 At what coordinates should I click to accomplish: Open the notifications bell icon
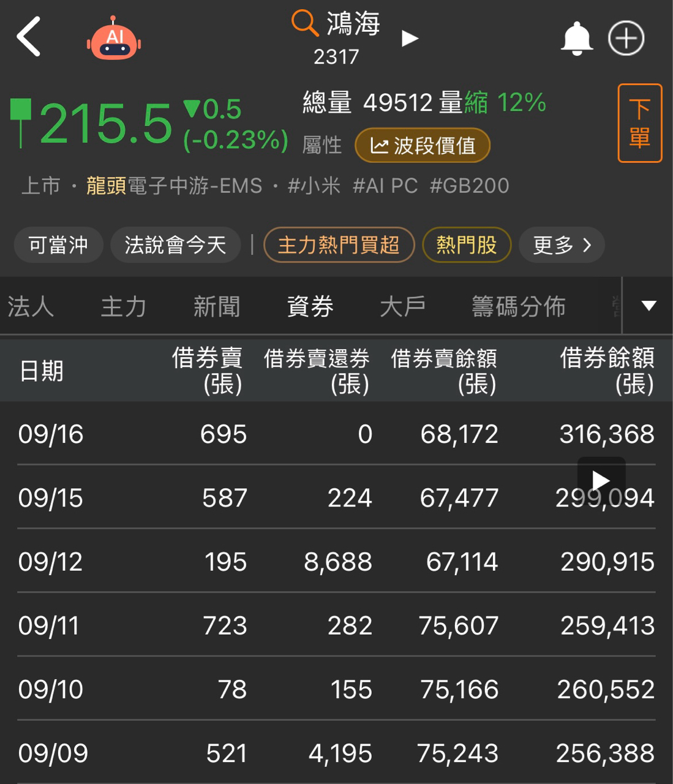tap(576, 37)
